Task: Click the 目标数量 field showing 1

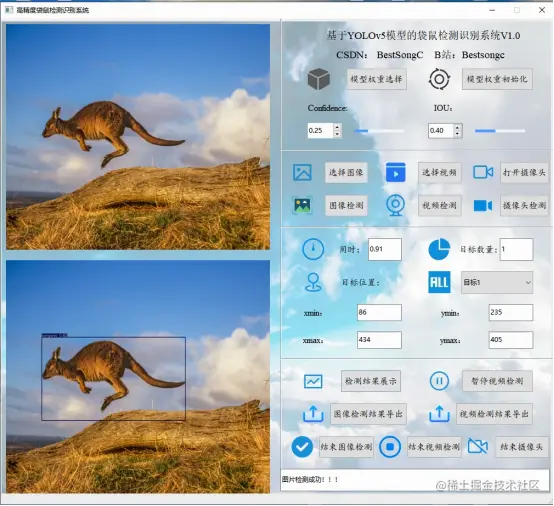Action: (516, 249)
